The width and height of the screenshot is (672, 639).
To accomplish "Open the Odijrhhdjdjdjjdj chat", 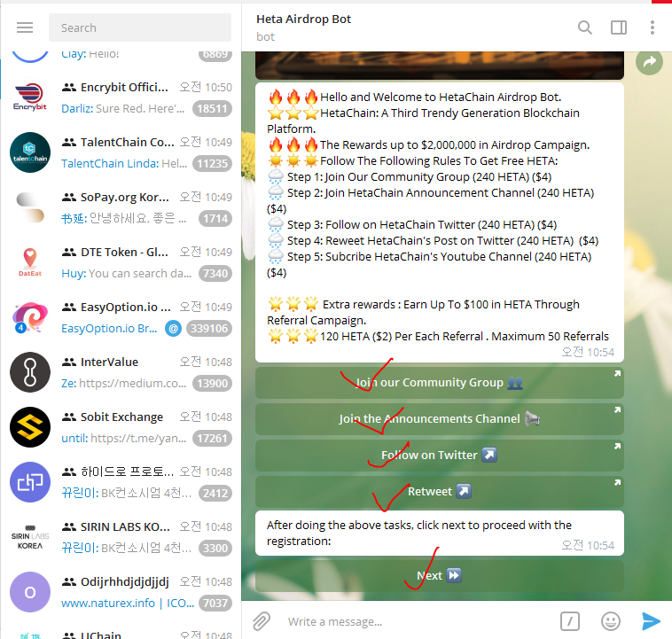I will point(121,592).
